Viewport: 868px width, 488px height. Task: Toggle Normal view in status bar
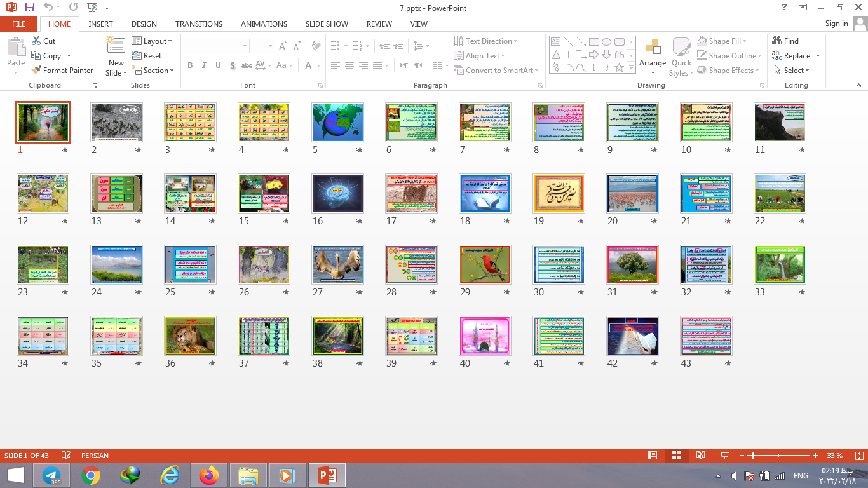point(653,456)
